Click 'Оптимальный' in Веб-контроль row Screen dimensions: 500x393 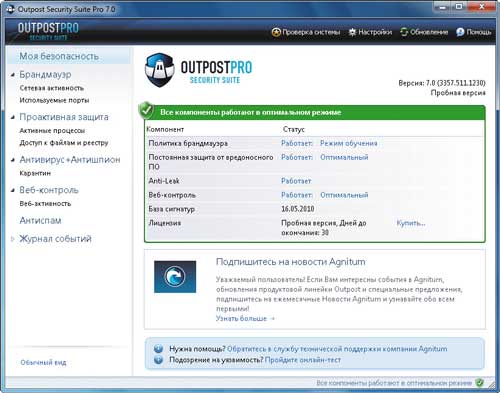click(344, 195)
